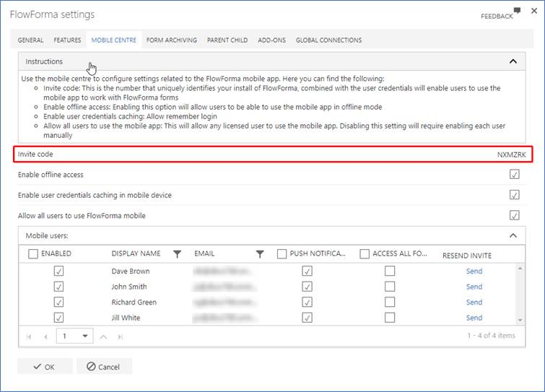Screen dimensions: 545x392
Task: Click the Email column header
Action: (204, 253)
